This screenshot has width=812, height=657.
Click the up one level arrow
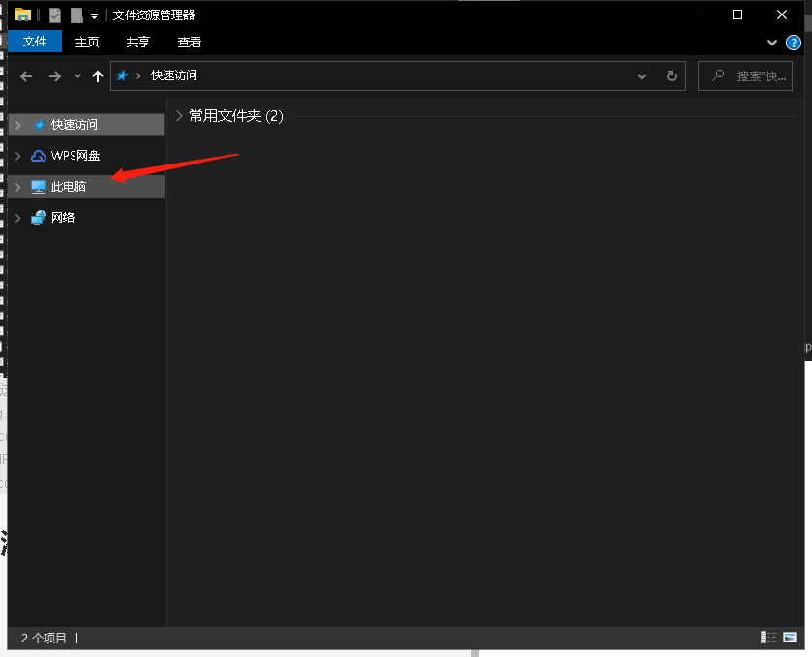[97, 75]
